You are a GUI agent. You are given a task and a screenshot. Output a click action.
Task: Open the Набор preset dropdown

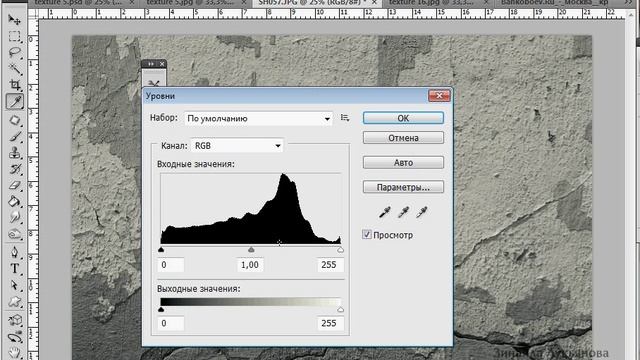click(x=258, y=118)
